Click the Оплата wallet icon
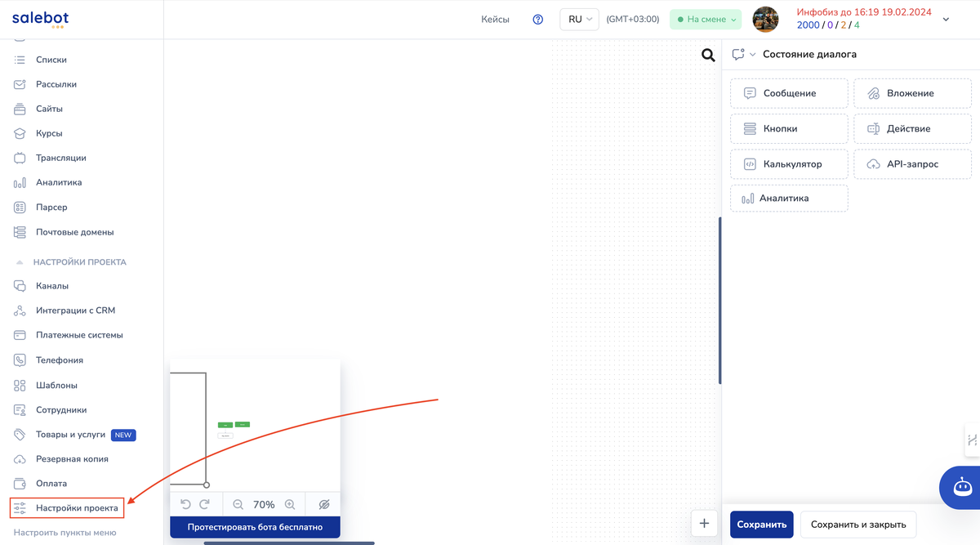Viewport: 980px width, 545px height. coord(20,484)
